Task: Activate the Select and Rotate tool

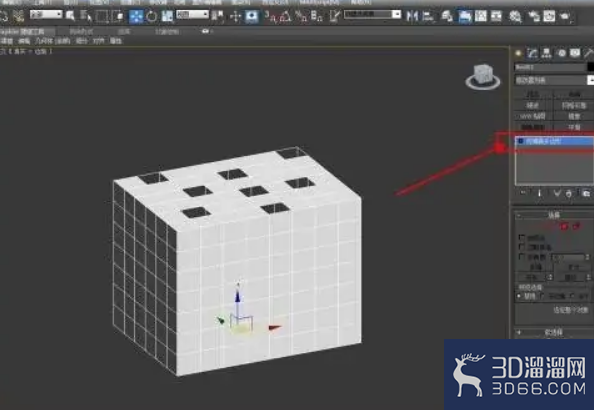Action: (152, 16)
